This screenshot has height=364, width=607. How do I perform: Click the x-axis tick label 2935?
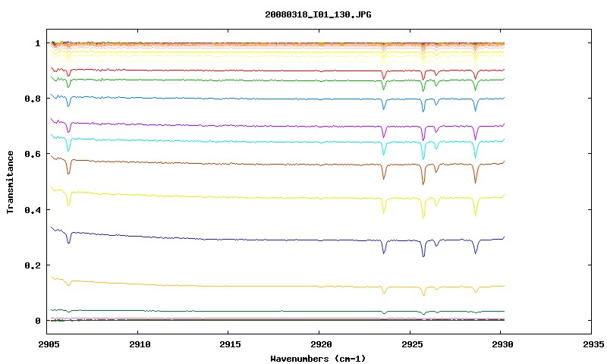pos(593,344)
